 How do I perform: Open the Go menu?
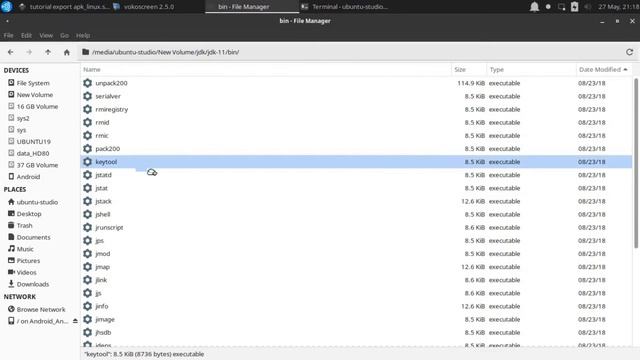pyautogui.click(x=64, y=36)
